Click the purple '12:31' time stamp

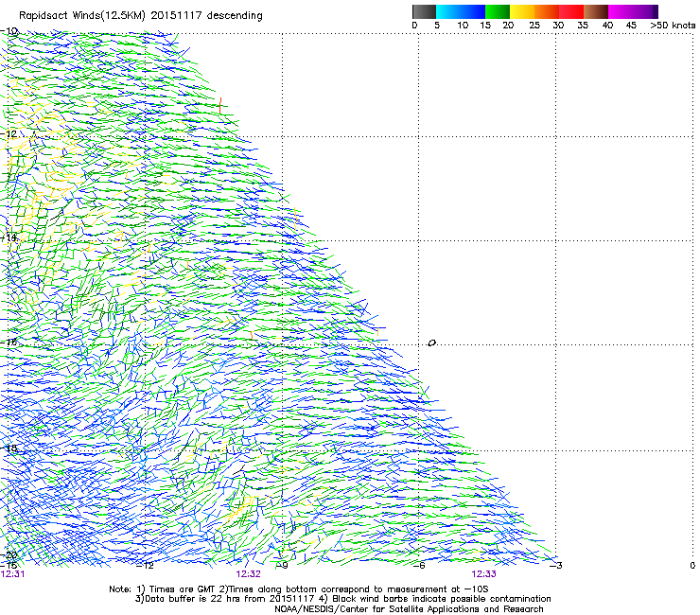[12, 574]
